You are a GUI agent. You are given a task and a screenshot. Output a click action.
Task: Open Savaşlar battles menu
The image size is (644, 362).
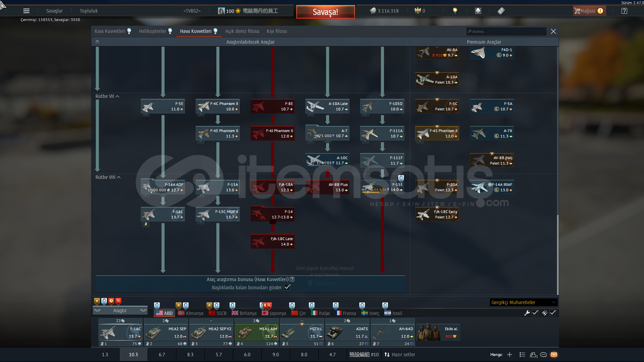(54, 11)
